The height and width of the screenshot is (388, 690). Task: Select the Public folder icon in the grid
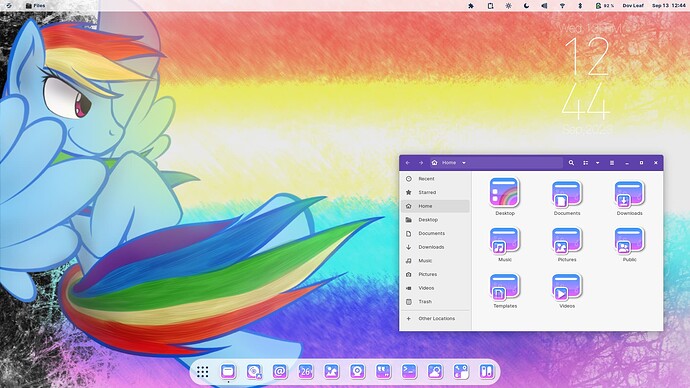pos(629,241)
